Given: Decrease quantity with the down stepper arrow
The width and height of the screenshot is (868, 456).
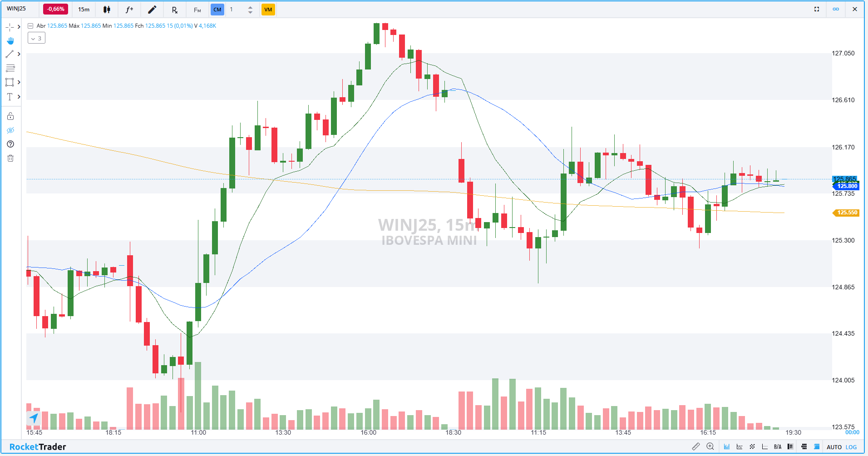Looking at the screenshot, I should [250, 12].
